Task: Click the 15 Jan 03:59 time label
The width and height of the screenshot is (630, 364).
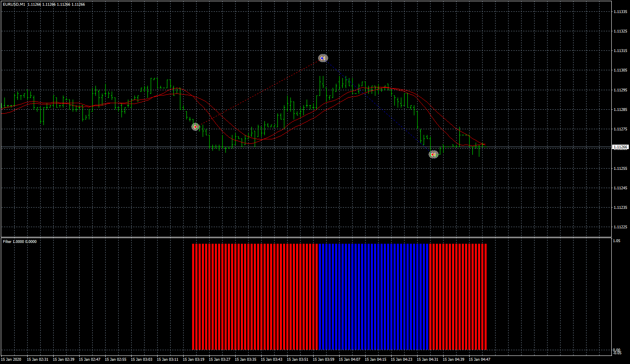Action: (x=323, y=359)
